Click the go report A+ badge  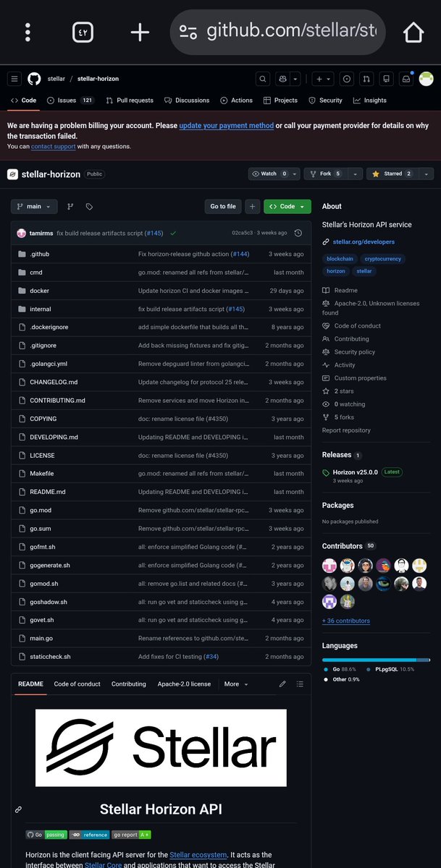coord(132,834)
